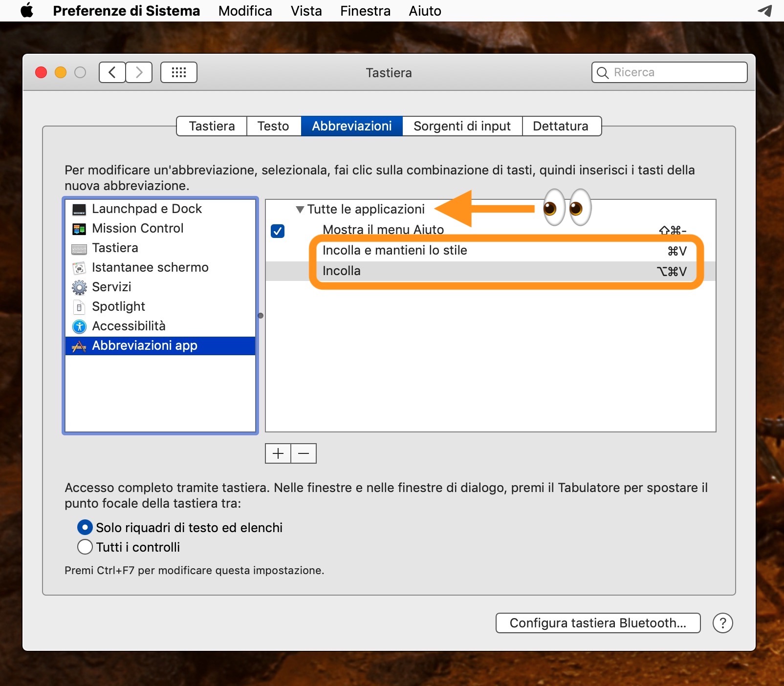Screen dimensions: 784x686
Task: Click the ⇧⌘- shortcut key combination
Action: [673, 230]
